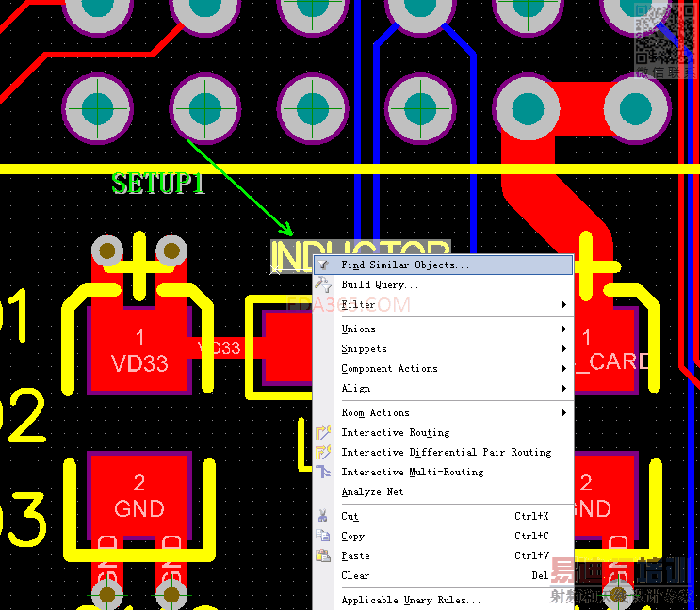Click the Paste clipboard icon
This screenshot has height=610, width=700.
tap(323, 555)
